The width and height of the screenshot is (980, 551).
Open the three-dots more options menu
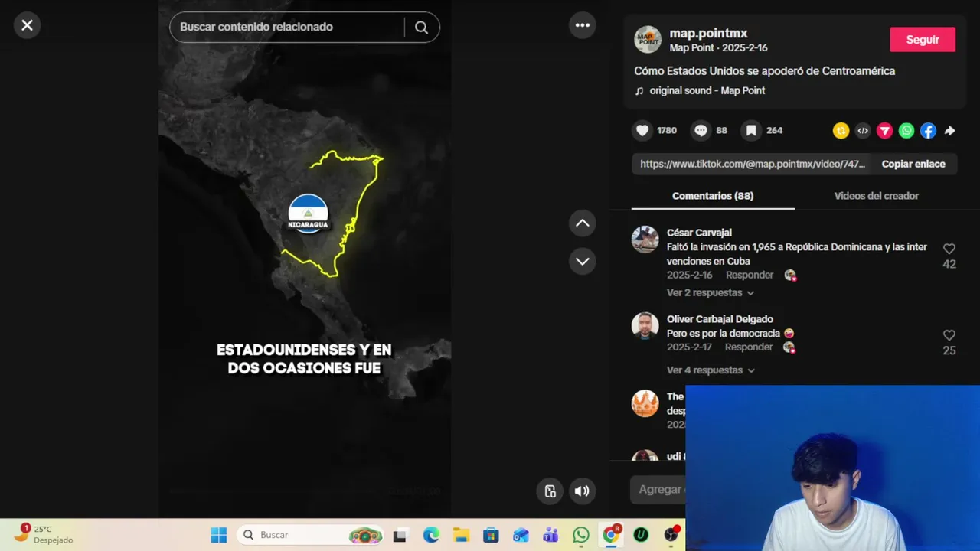point(583,25)
